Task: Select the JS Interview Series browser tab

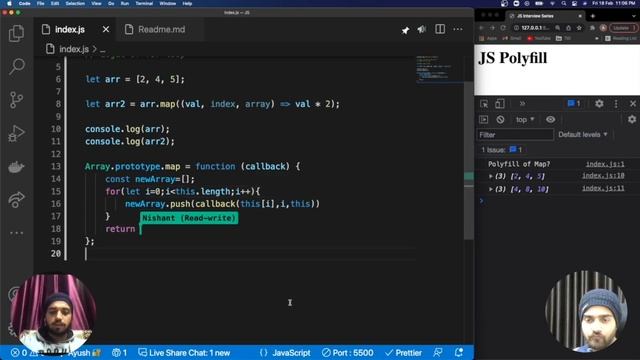Action: [545, 16]
